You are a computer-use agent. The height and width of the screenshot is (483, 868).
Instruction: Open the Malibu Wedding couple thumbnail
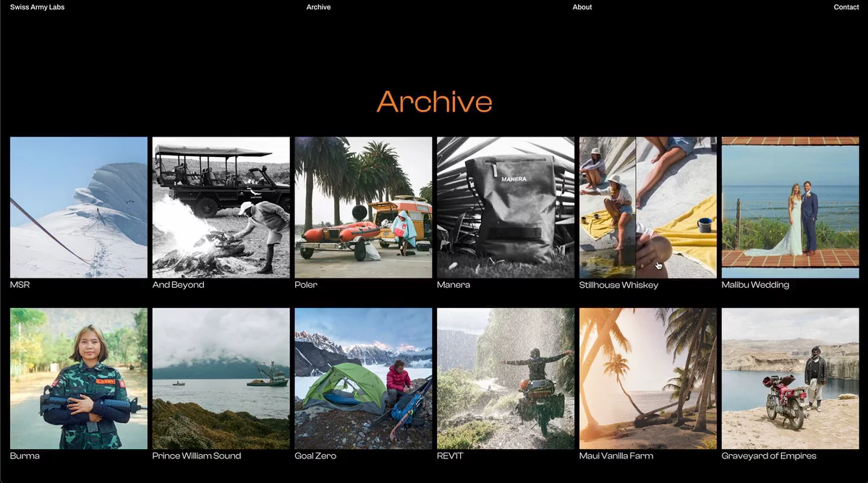[x=791, y=208]
